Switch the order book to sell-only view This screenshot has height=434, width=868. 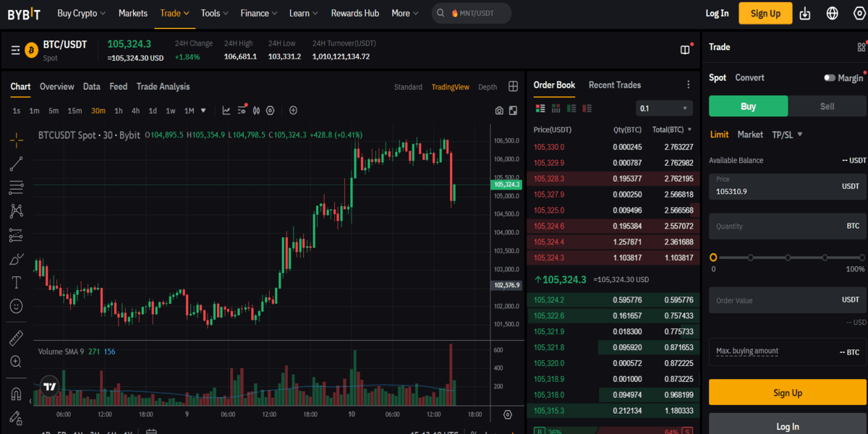pyautogui.click(x=587, y=109)
